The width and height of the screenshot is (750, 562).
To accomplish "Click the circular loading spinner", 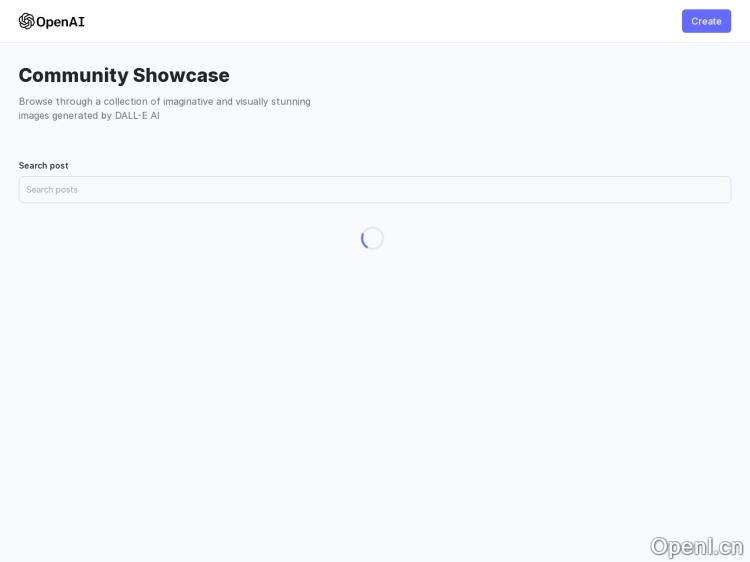I will 372,238.
